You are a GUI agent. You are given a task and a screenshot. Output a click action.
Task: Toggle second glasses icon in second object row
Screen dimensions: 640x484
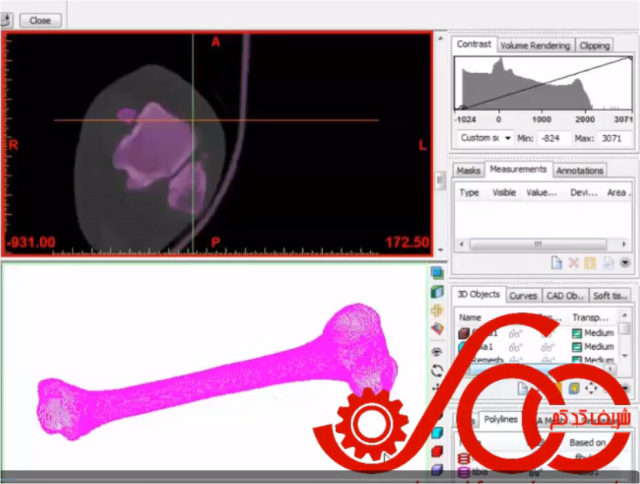[x=547, y=348]
